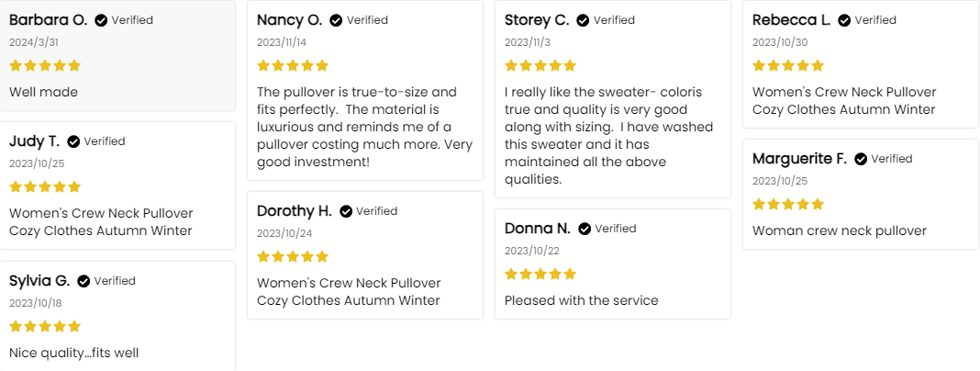Image resolution: width=980 pixels, height=371 pixels.
Task: Click the verified icon beside Sylvia G.
Action: point(84,281)
